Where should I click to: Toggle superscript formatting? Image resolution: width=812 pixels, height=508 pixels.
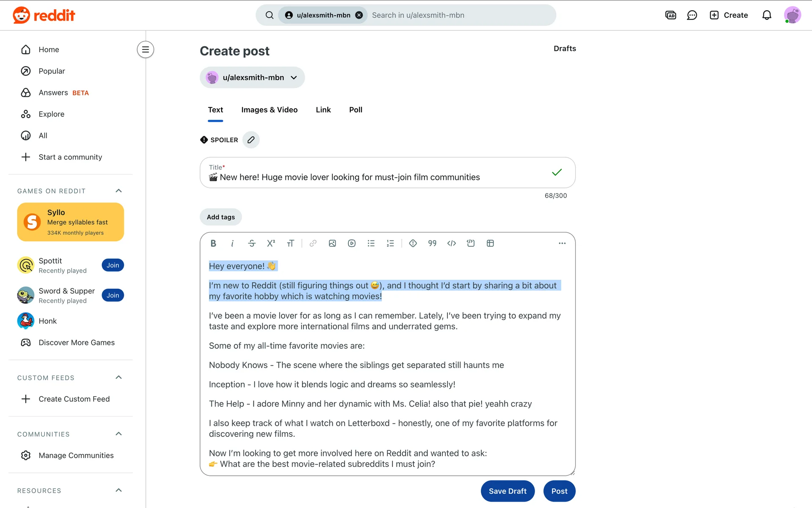click(x=271, y=243)
